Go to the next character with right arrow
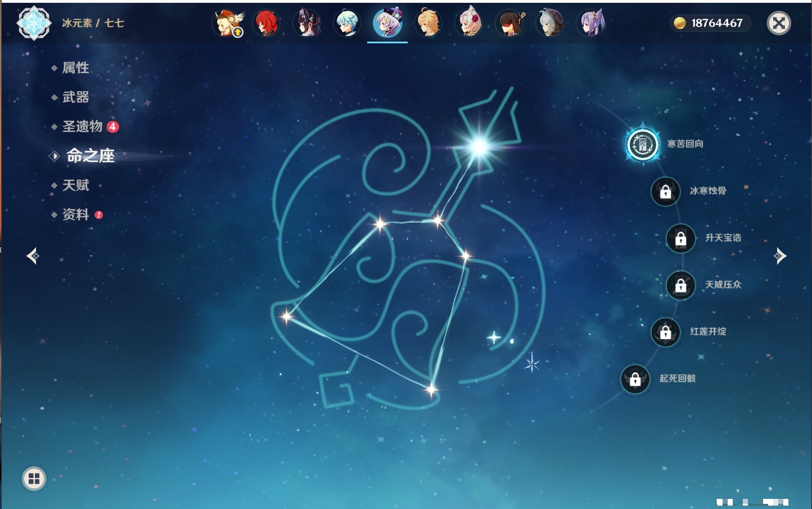This screenshot has height=509, width=812. pos(779,256)
